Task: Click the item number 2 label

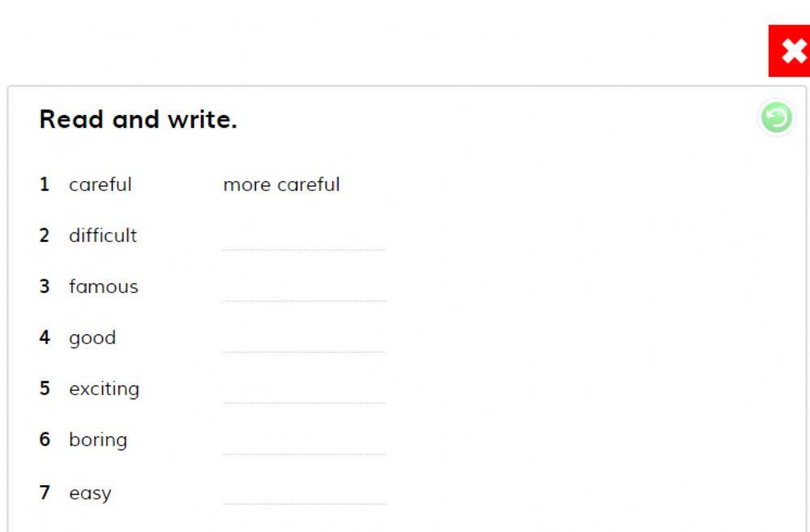Action: click(x=45, y=236)
